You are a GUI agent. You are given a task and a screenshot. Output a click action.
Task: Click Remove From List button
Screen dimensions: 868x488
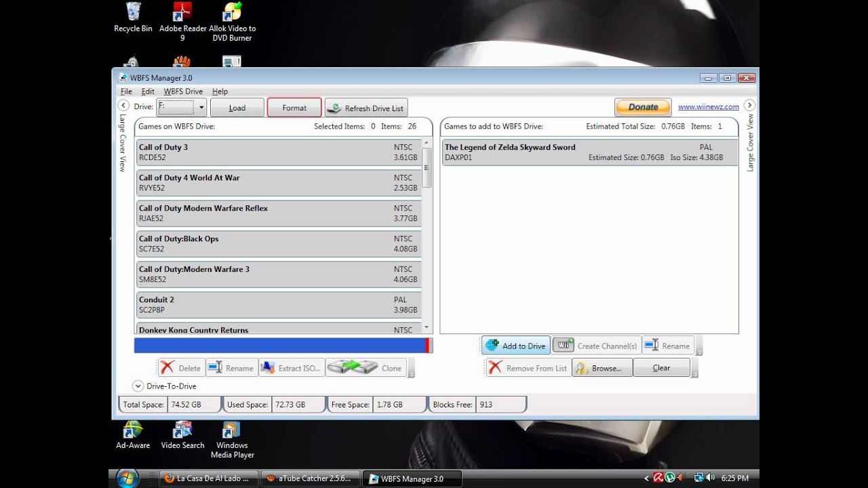[x=528, y=368]
